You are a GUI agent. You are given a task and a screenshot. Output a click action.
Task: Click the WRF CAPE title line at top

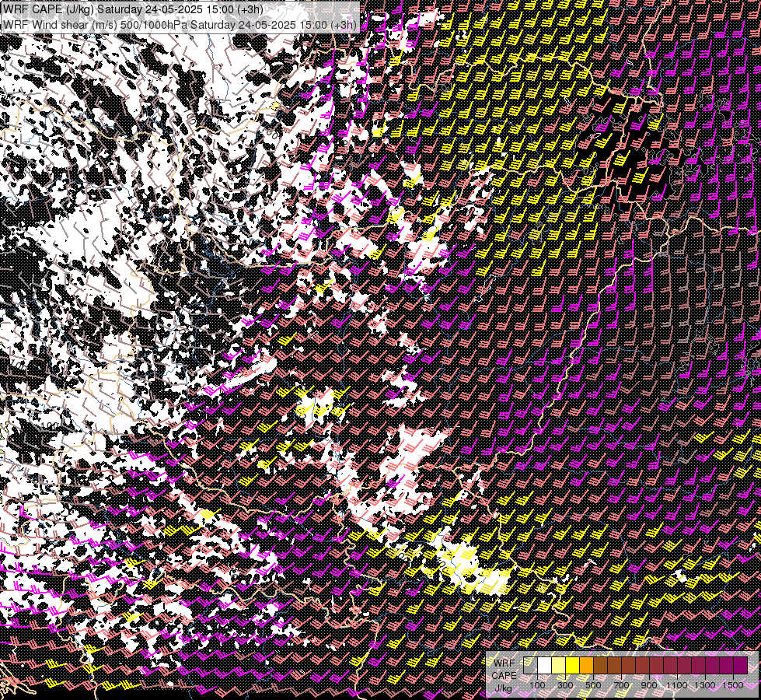(133, 9)
